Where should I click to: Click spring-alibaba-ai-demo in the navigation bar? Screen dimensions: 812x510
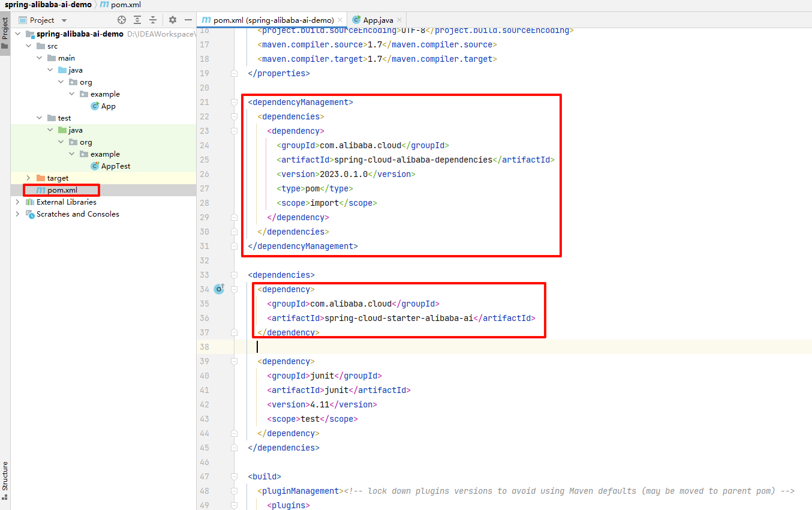tap(49, 4)
